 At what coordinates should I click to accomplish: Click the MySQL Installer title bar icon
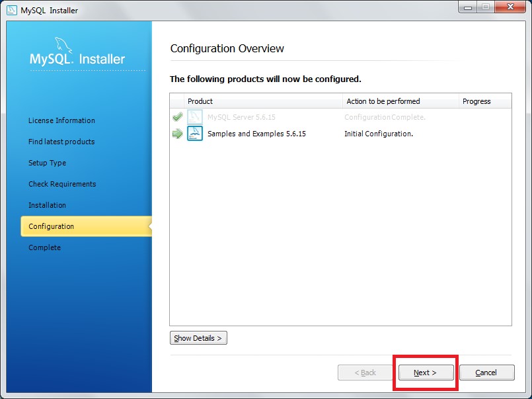[11, 10]
